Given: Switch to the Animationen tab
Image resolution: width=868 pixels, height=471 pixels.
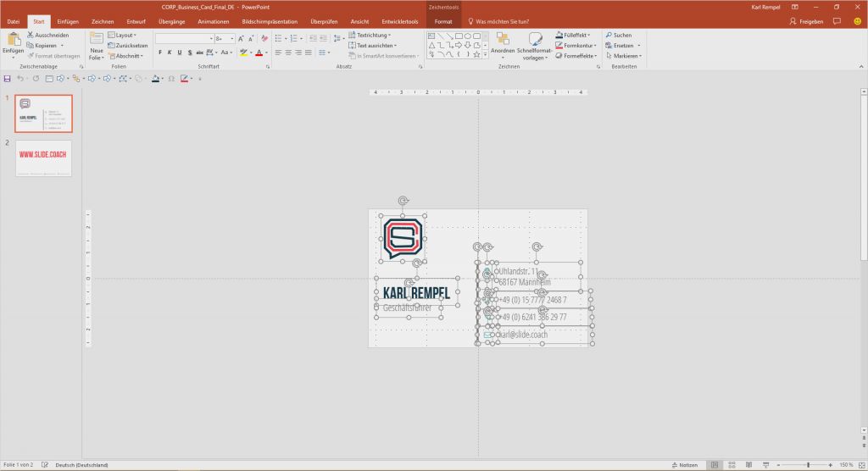Looking at the screenshot, I should pos(213,21).
